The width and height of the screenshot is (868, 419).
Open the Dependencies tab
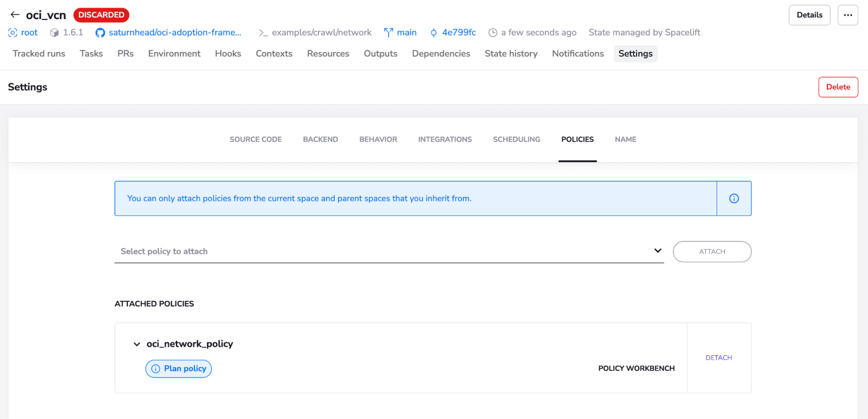441,53
